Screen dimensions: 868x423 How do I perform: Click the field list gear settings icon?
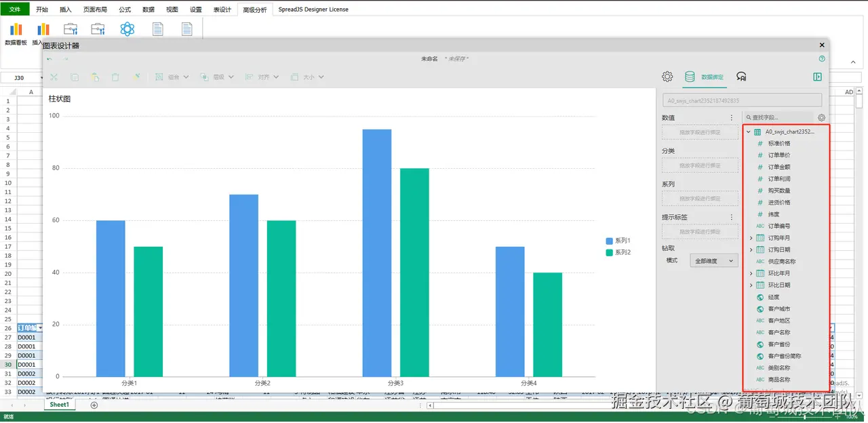click(x=821, y=117)
